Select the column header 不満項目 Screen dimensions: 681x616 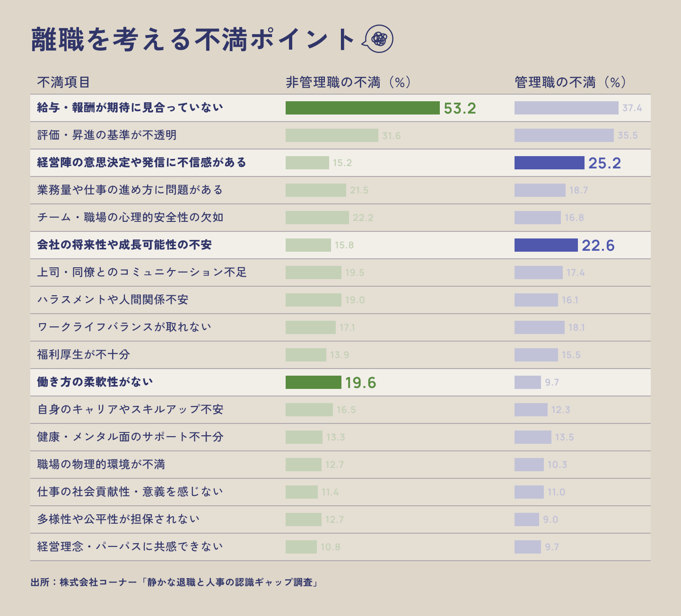click(63, 82)
